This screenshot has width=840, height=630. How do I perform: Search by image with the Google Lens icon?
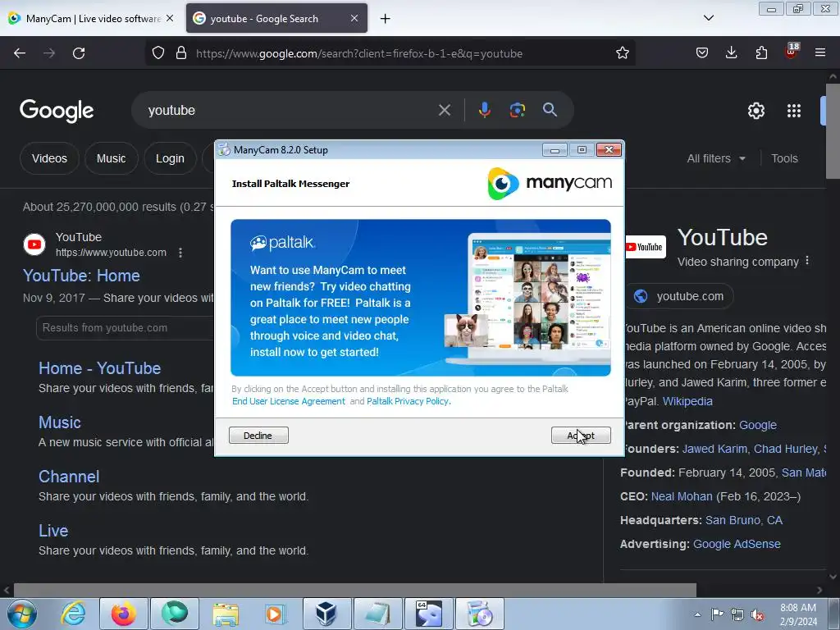517,110
